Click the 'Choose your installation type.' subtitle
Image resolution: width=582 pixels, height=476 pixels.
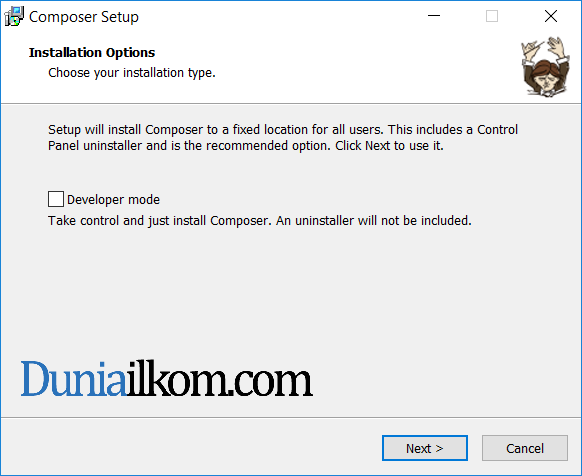[132, 73]
